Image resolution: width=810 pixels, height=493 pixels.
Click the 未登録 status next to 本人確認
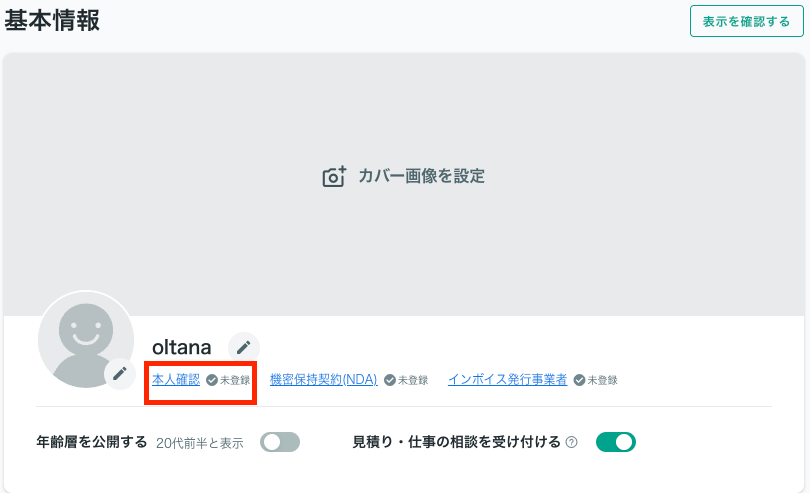[235, 381]
